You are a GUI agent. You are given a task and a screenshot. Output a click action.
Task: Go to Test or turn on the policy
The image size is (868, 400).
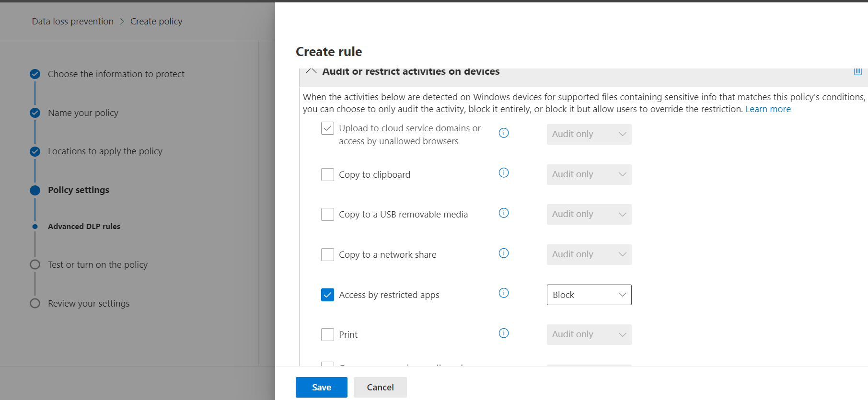coord(98,265)
